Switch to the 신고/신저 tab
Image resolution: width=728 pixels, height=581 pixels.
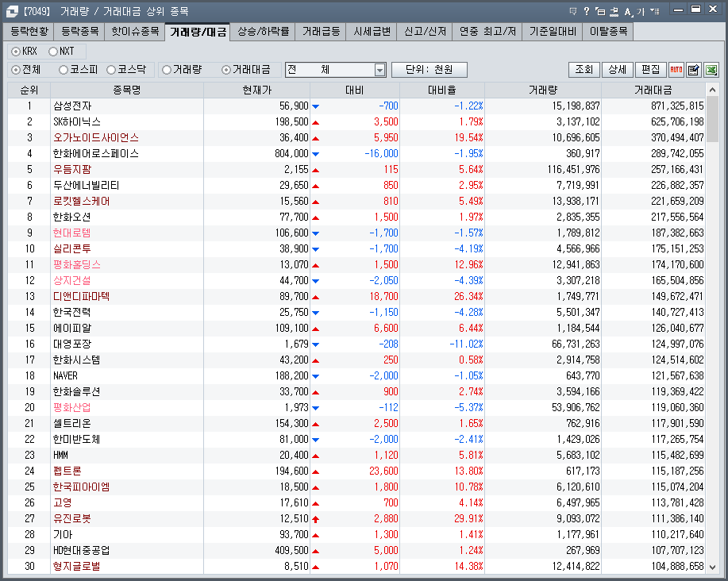point(426,32)
